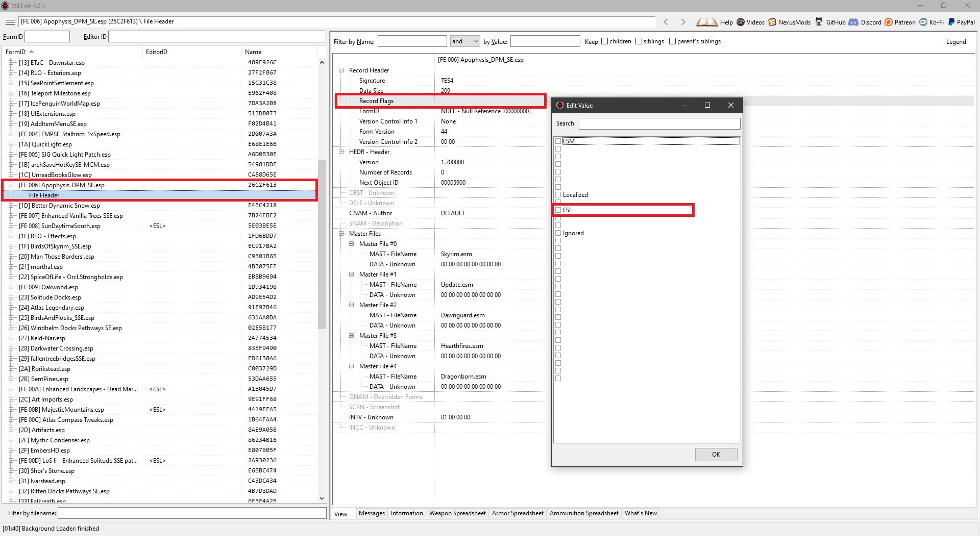Screen dimensions: 980x551
Task: Expand Better Dynamic Snow.esp tree node
Action: 11,206
